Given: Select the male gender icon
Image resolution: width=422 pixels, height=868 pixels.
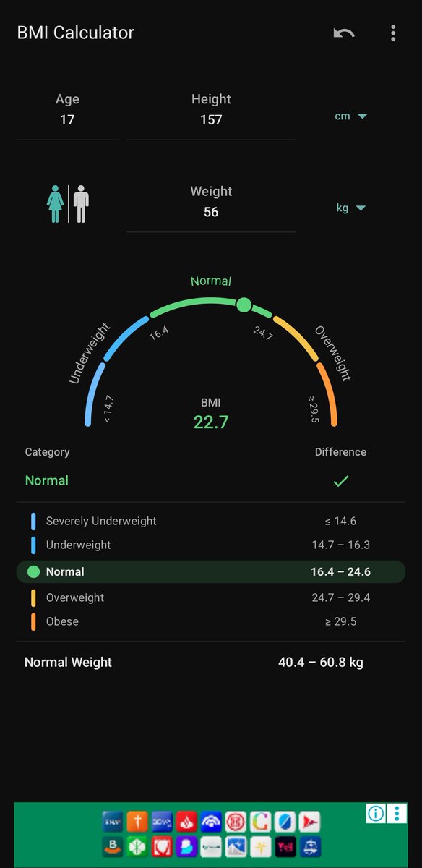Looking at the screenshot, I should coord(81,204).
